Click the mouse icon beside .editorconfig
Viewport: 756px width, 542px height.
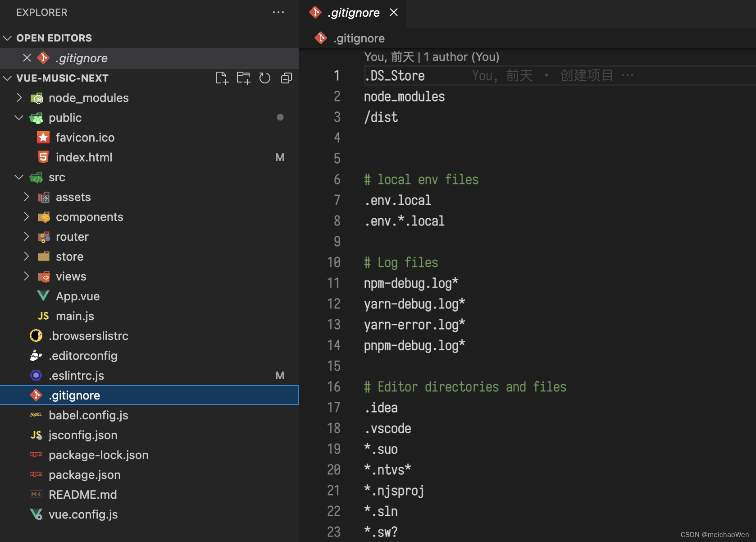coord(36,355)
